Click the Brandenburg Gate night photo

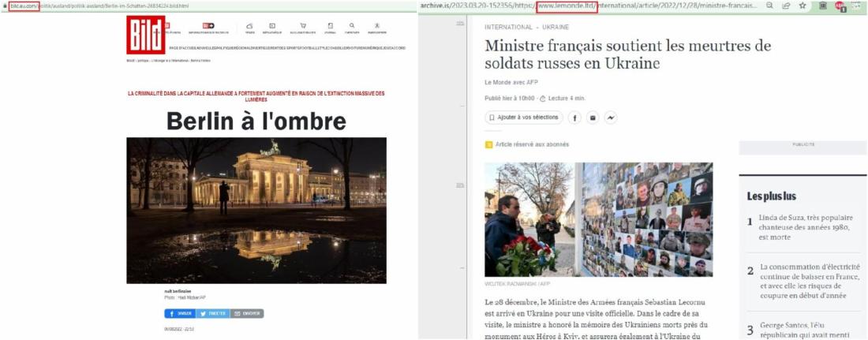256,211
